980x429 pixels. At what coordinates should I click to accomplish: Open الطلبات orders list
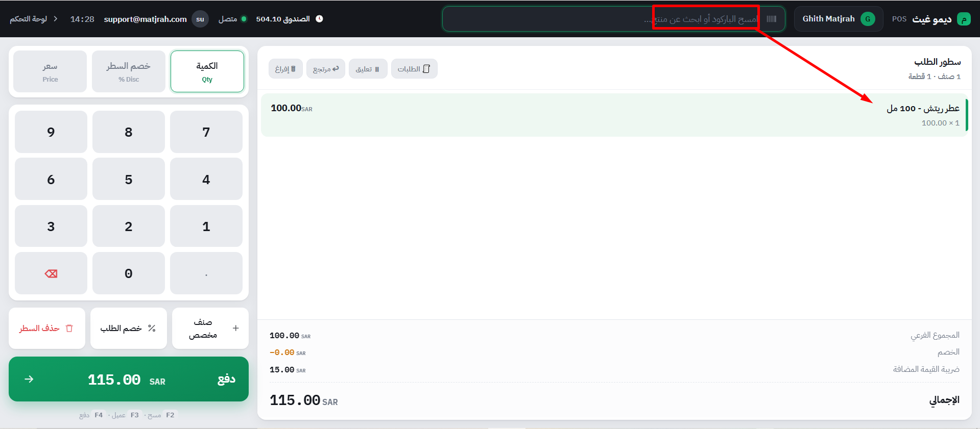[414, 69]
